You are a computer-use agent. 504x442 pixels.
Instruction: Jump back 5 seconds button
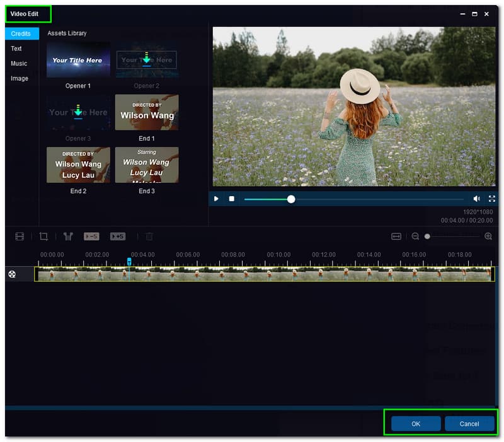tap(91, 236)
